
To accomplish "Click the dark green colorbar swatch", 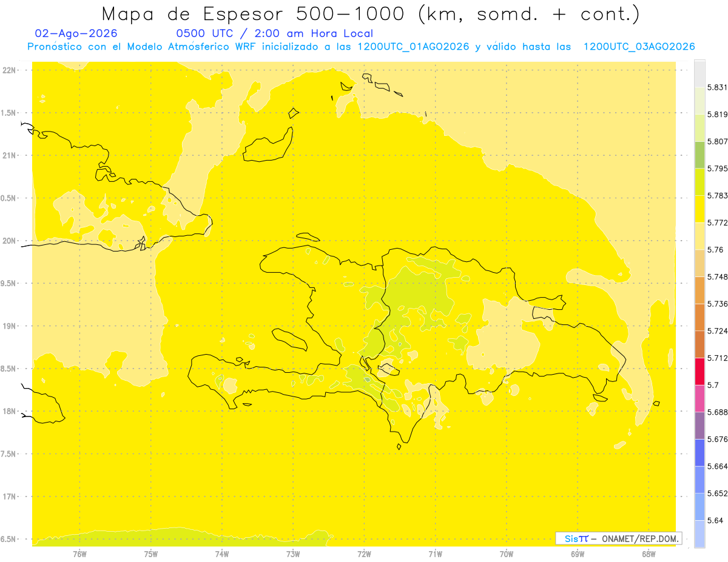I will pos(699,155).
